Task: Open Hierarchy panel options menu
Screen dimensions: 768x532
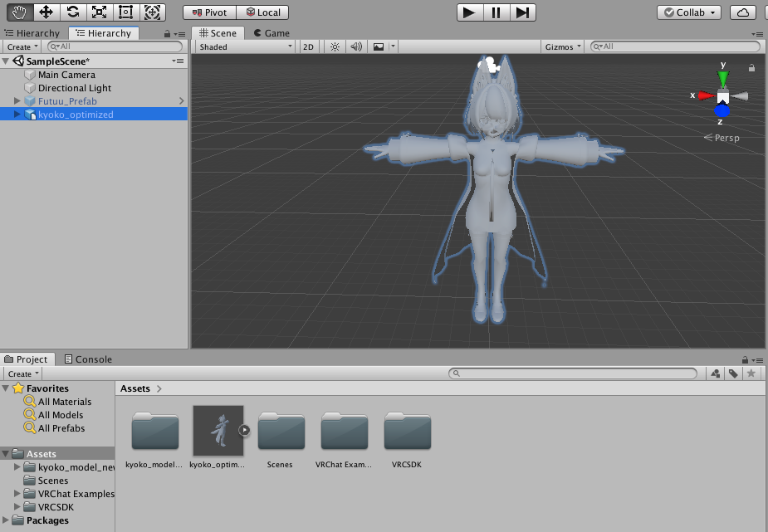Action: click(x=180, y=34)
